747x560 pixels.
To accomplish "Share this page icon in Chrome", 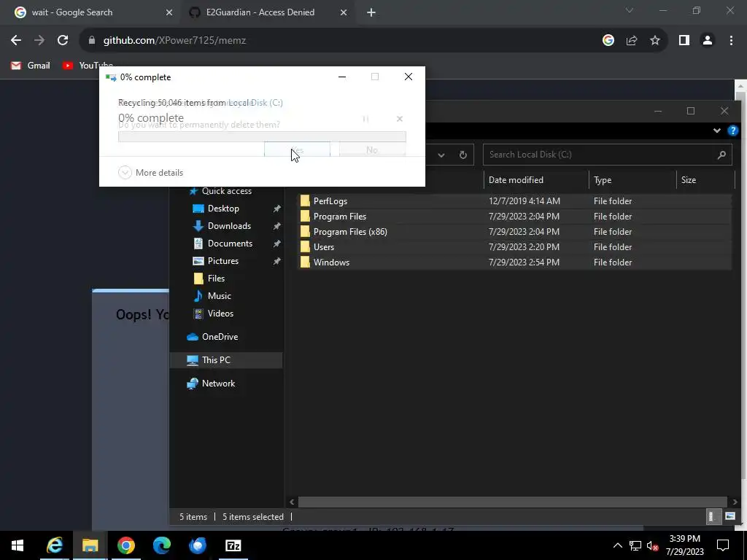I will [x=632, y=41].
